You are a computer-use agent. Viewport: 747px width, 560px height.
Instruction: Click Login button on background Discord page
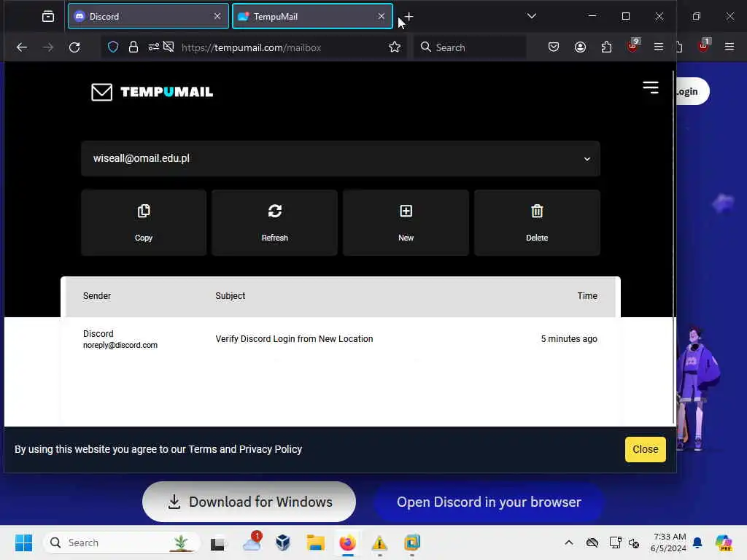[692, 91]
